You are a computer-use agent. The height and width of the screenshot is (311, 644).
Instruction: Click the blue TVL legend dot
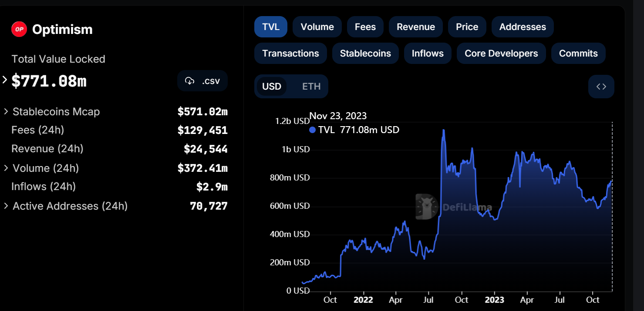pos(312,130)
